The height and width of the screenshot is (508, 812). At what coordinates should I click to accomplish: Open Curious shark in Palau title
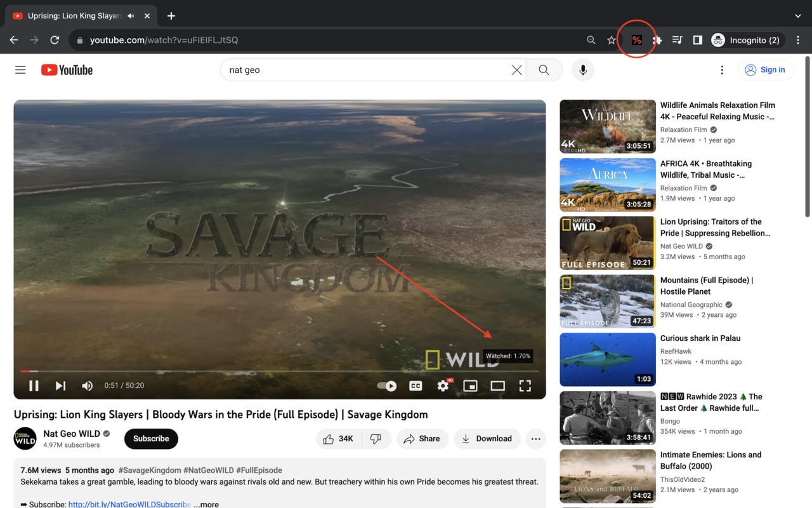coord(700,338)
